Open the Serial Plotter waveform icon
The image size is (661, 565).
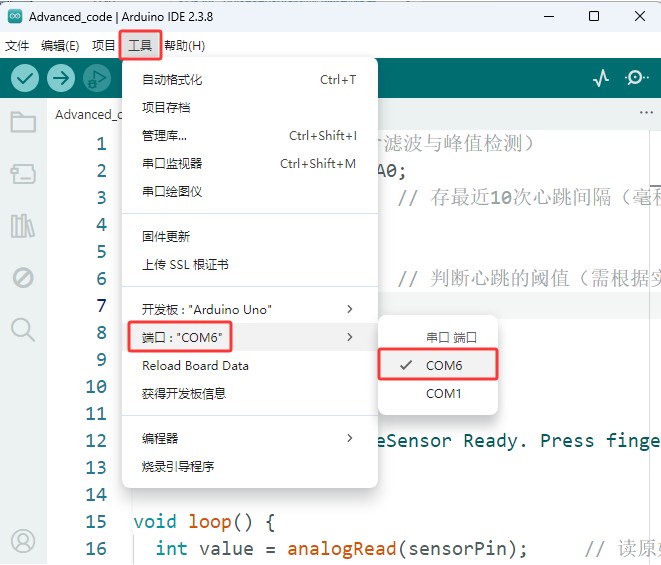point(601,78)
